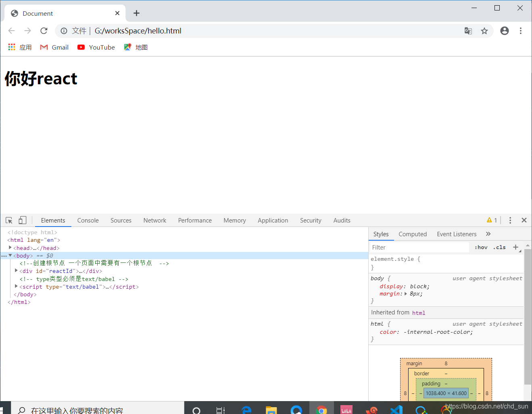
Task: Click the warning count indicator
Action: pos(492,220)
